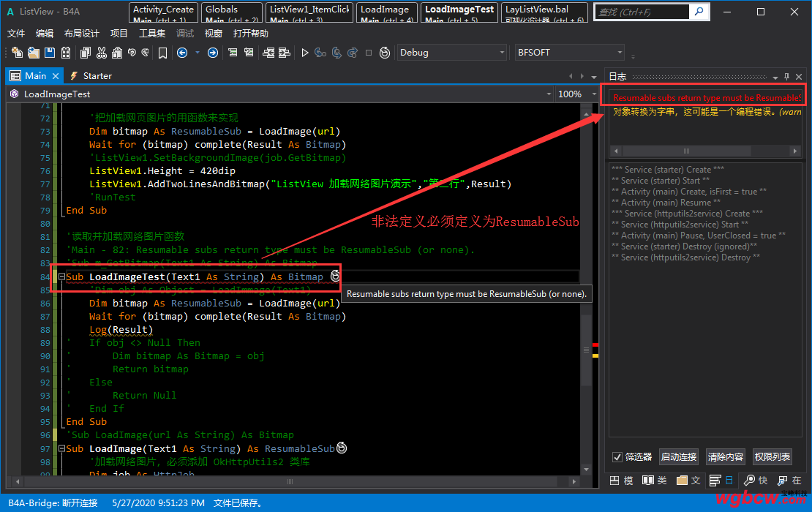Open the back navigation history dropdown arrow

[x=198, y=52]
